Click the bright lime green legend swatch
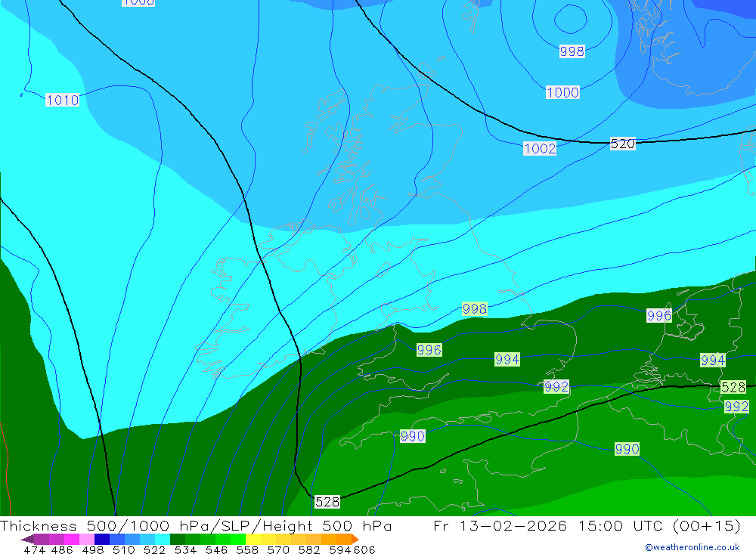The width and height of the screenshot is (756, 554). pyautogui.click(x=238, y=539)
